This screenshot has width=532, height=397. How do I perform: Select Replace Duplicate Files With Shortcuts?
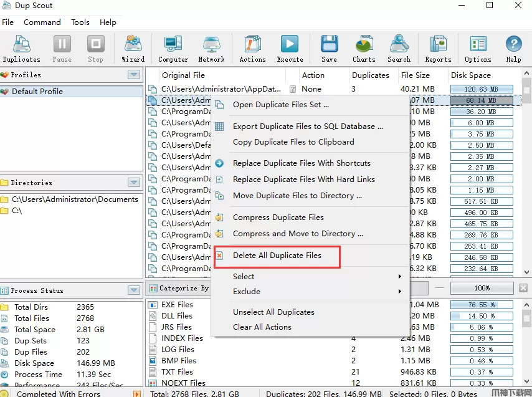302,163
